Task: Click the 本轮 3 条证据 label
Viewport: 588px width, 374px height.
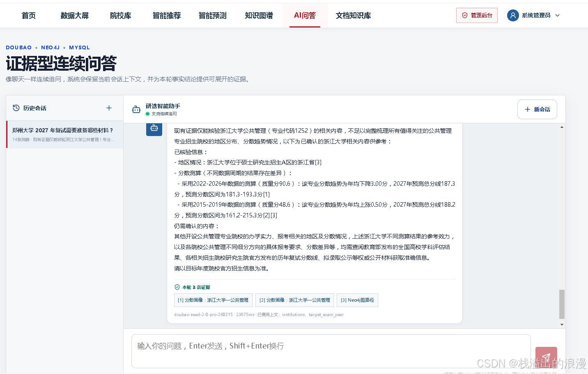Action: coord(196,287)
